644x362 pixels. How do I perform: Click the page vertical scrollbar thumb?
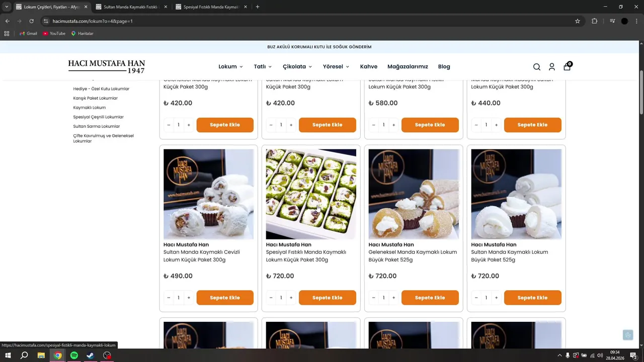[x=641, y=93]
